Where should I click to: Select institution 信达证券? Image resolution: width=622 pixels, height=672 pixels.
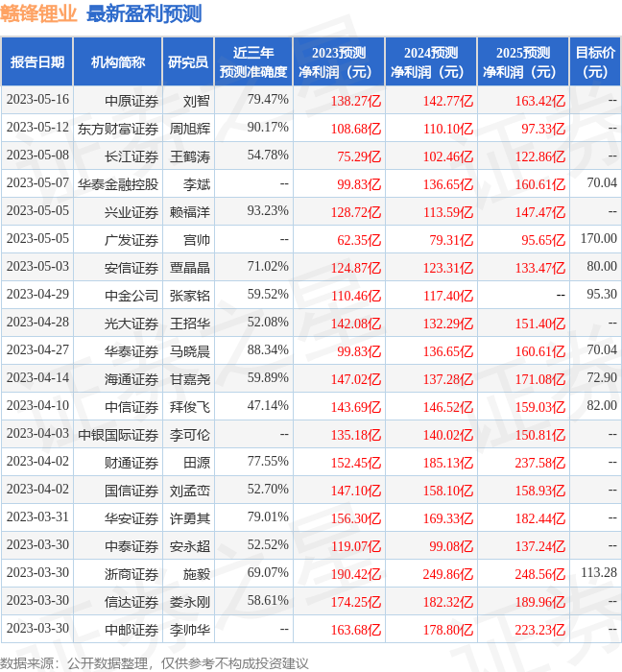pos(132,603)
